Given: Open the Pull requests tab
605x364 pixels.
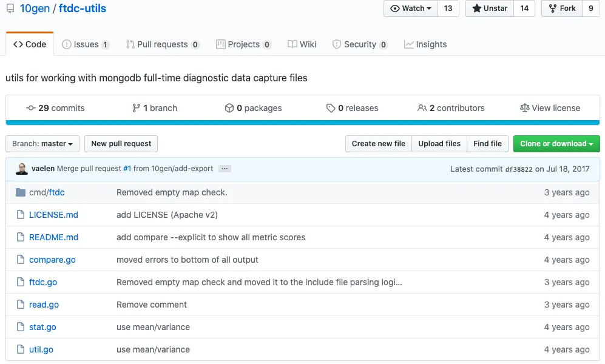Looking at the screenshot, I should click(162, 44).
